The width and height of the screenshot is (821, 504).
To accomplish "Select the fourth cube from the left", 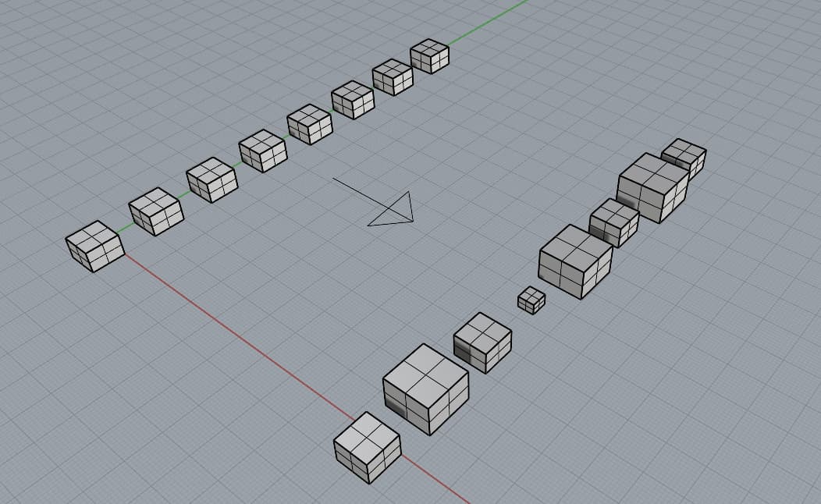I will (x=261, y=152).
